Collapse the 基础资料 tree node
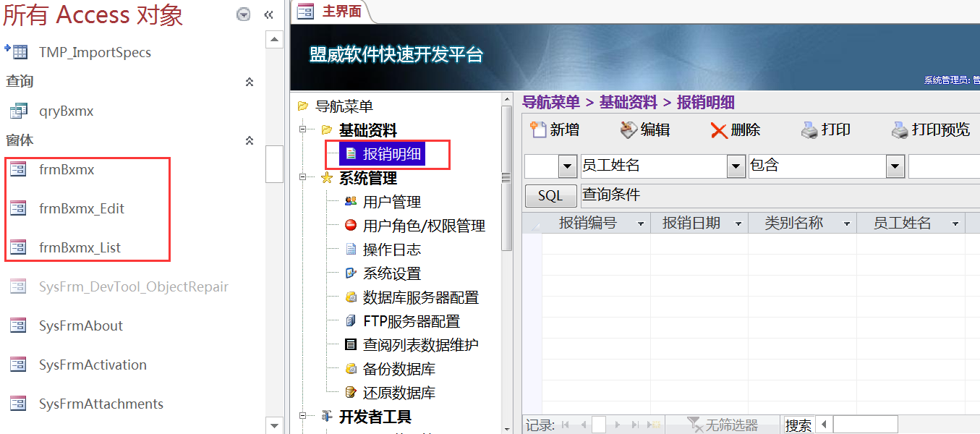 click(303, 130)
